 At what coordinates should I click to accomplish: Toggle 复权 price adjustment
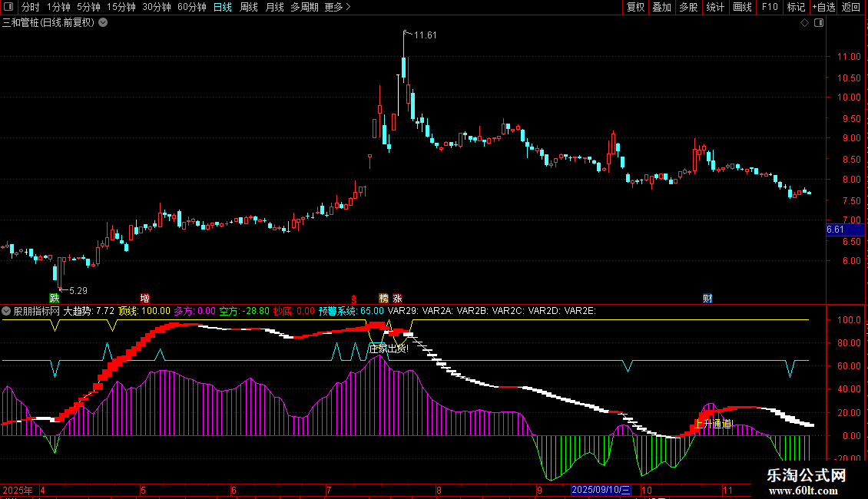coord(635,7)
